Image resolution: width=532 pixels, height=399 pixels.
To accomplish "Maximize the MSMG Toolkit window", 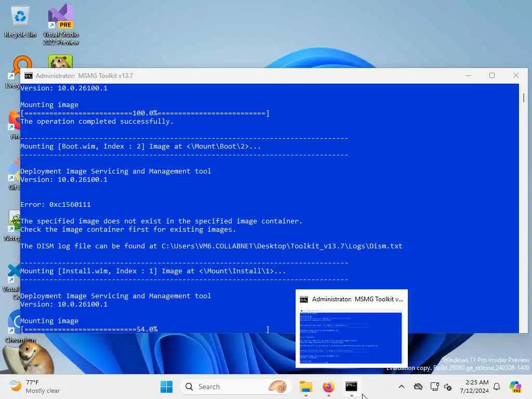I will (x=492, y=75).
